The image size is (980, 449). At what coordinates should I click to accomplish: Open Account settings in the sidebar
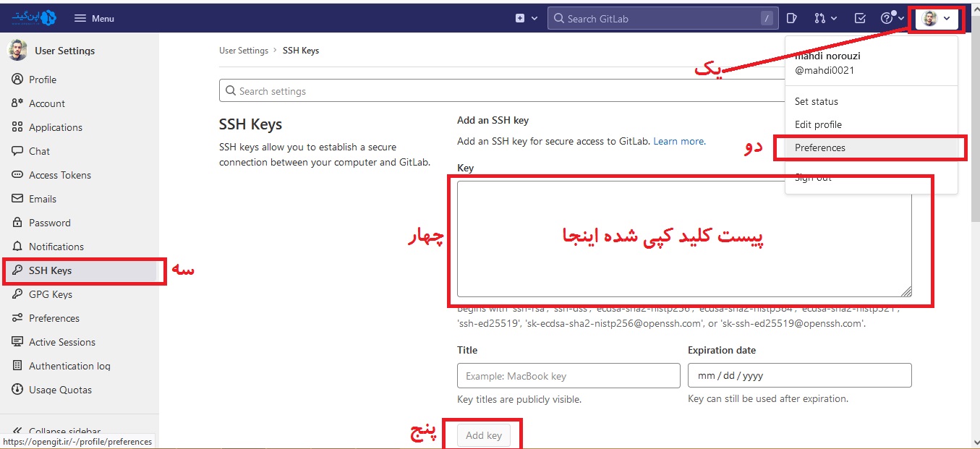[x=47, y=103]
